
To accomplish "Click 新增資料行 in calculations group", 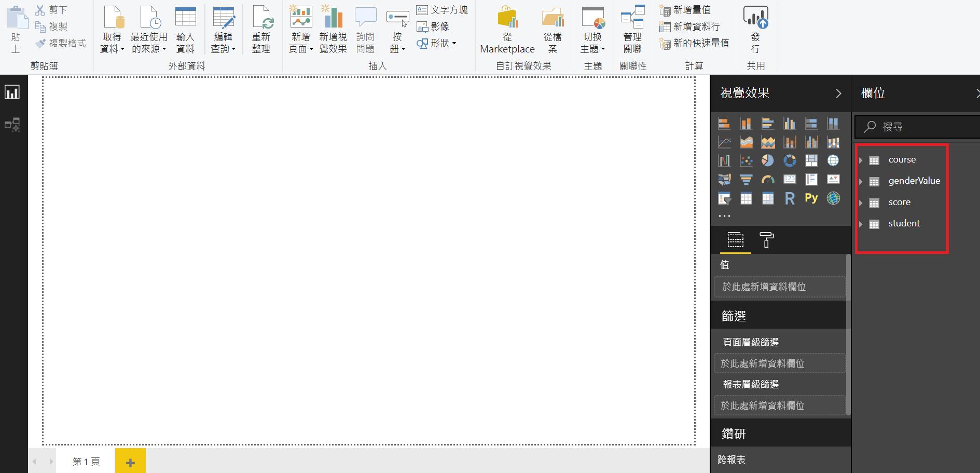I will click(x=689, y=26).
